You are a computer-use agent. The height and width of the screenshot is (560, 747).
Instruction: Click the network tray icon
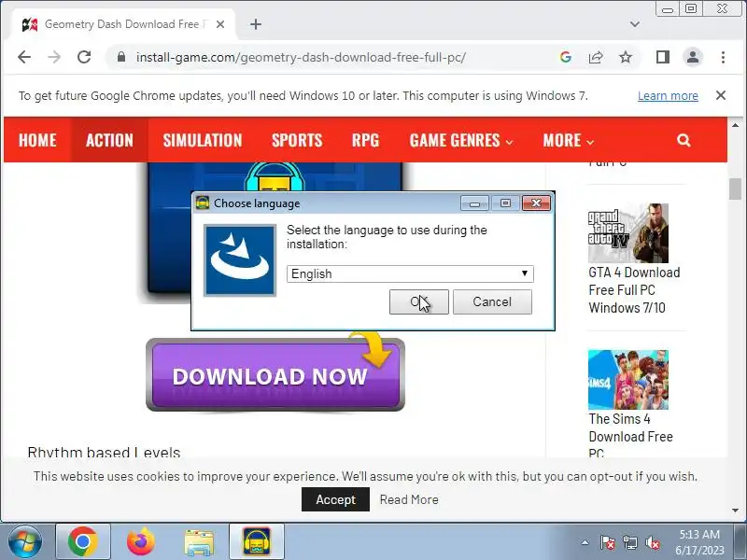pyautogui.click(x=629, y=542)
